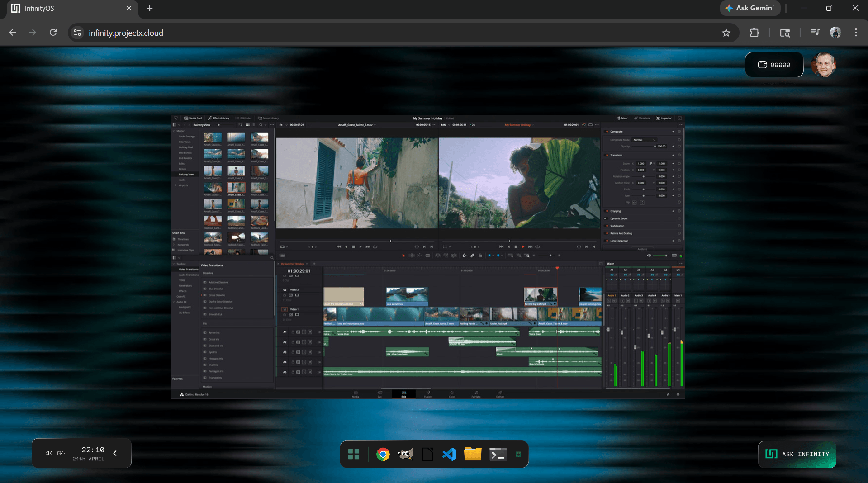Open the yellow Files folder in the dock
868x483 pixels.
click(473, 454)
